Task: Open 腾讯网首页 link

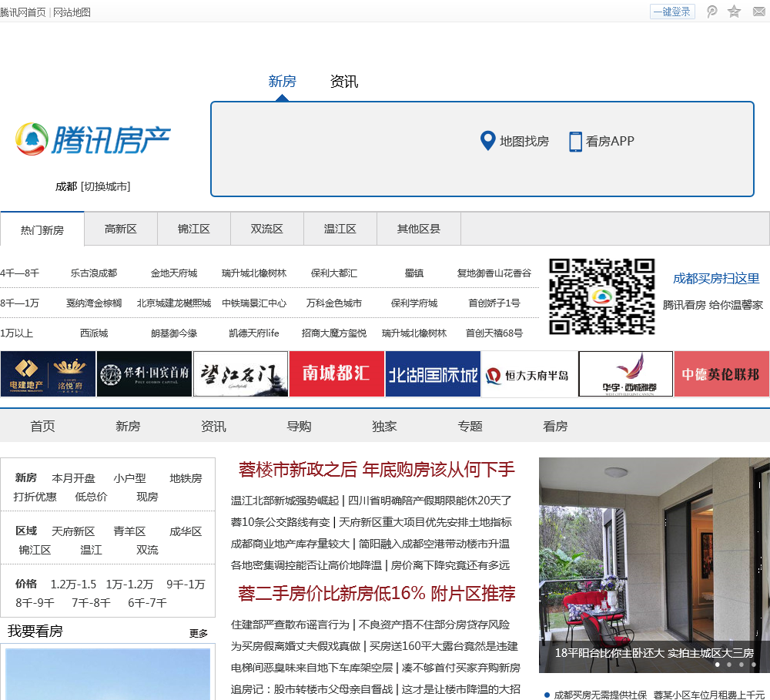Action: (x=23, y=12)
